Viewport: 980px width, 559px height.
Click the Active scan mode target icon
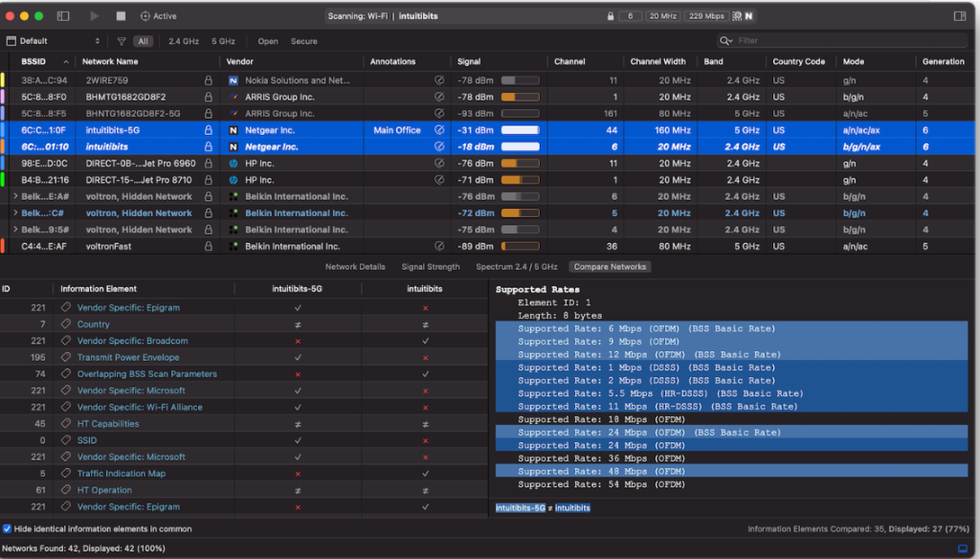click(145, 16)
